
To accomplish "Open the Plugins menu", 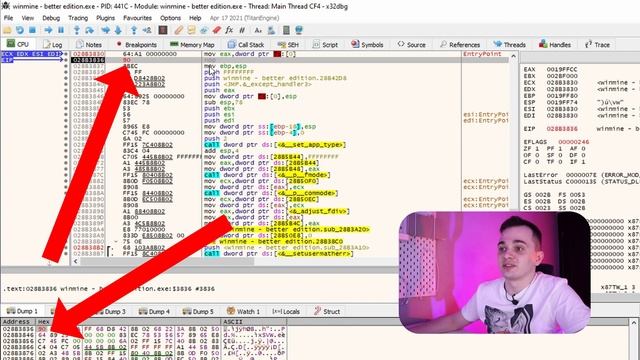I will [x=105, y=18].
